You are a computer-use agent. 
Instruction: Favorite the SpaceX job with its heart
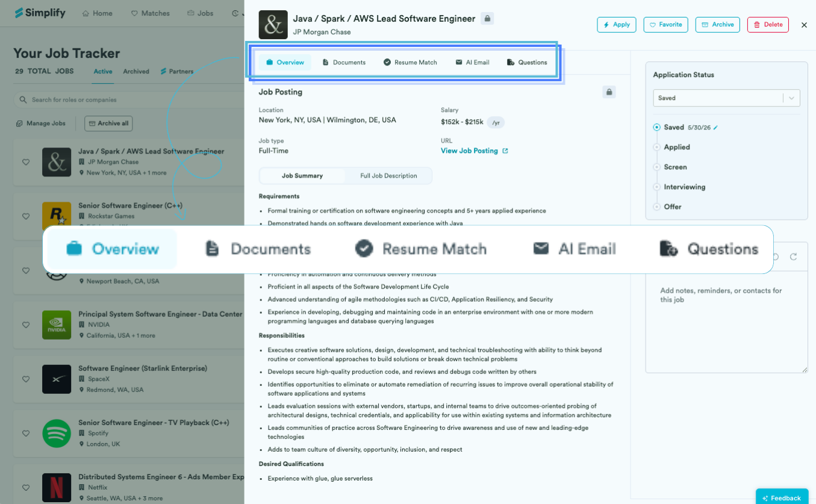tap(26, 379)
